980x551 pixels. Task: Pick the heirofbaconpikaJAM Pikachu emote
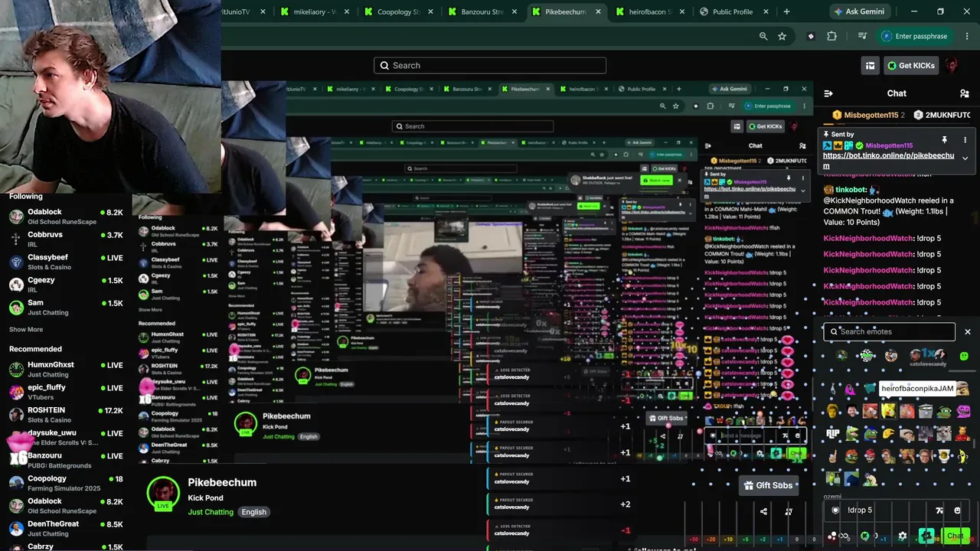coord(889,411)
